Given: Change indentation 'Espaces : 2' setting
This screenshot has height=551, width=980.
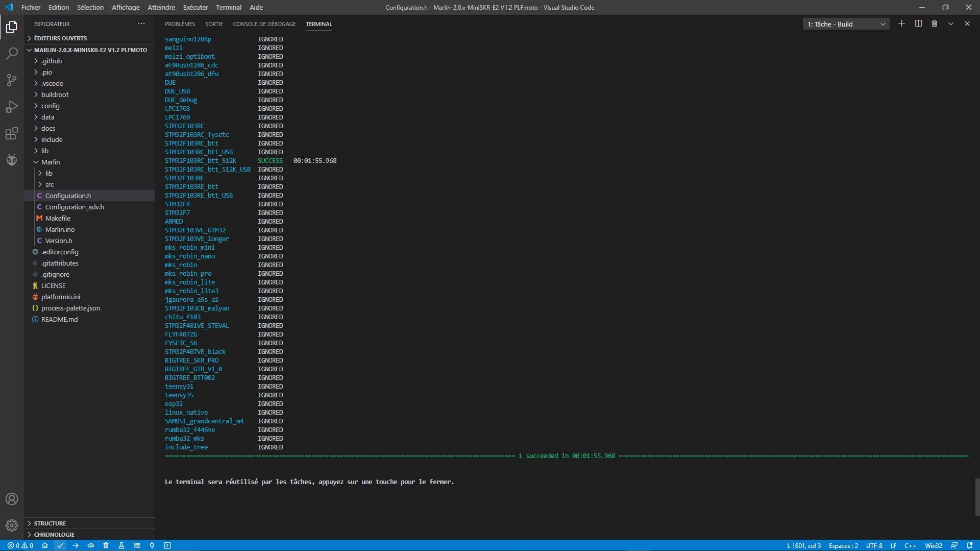Looking at the screenshot, I should [843, 545].
